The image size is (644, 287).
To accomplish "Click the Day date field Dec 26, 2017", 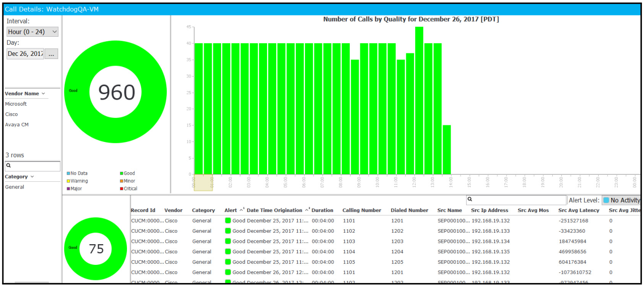I will 25,53.
